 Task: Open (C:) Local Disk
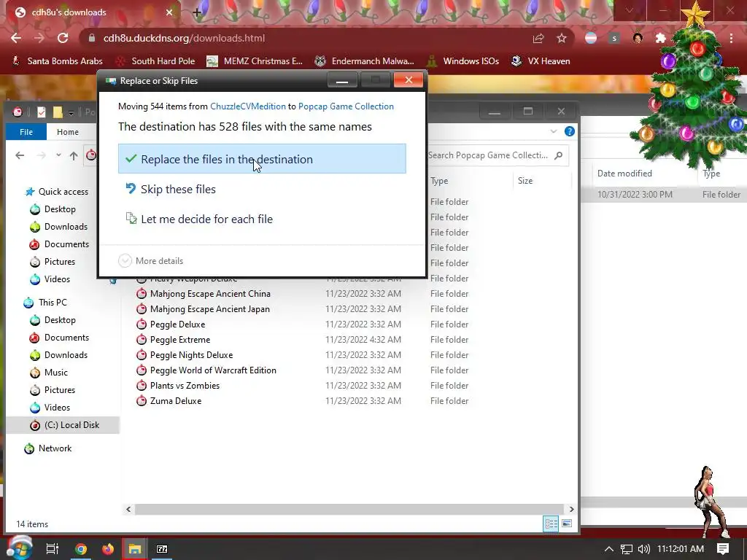coord(71,425)
